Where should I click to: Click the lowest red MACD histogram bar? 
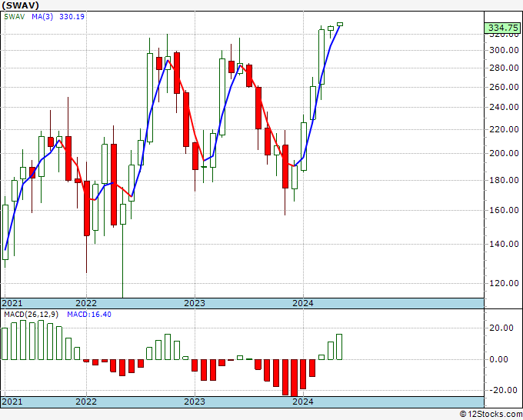coord(294,378)
